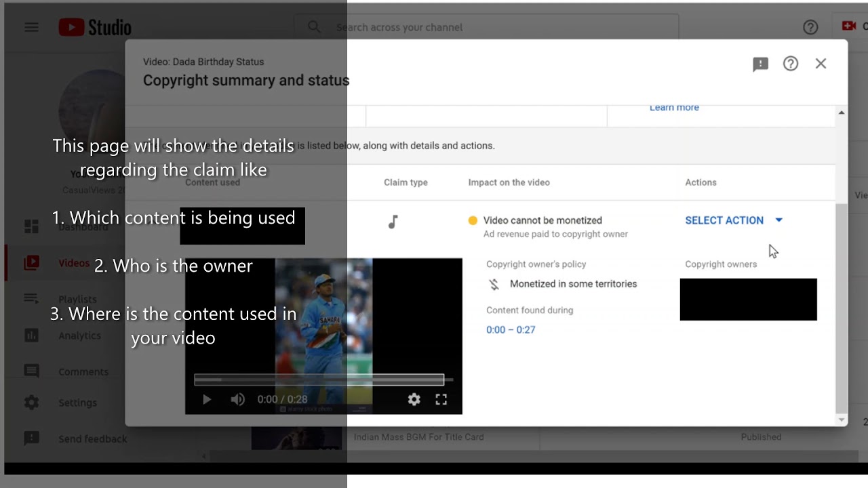
Task: Open the hamburger navigation menu
Action: tap(31, 27)
